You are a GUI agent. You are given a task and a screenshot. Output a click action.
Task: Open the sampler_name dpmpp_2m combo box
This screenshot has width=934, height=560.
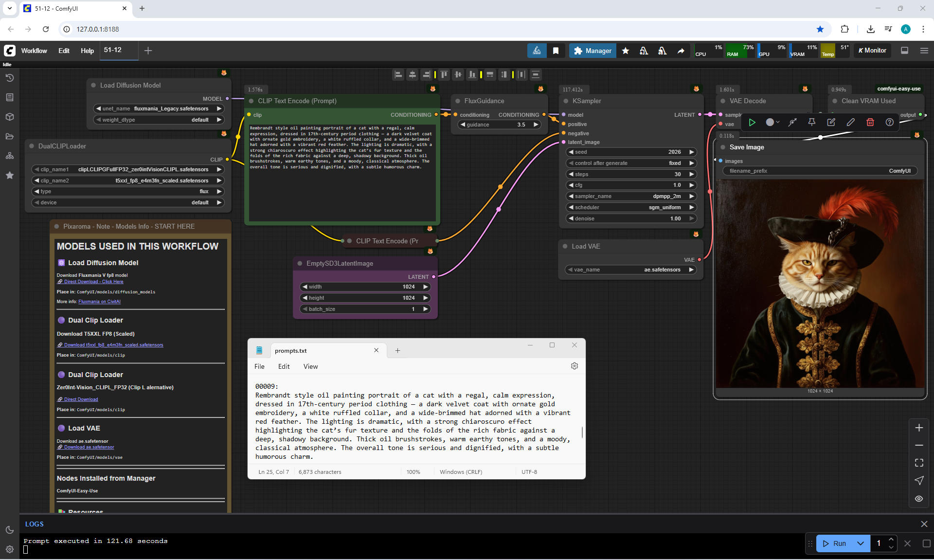pyautogui.click(x=631, y=196)
